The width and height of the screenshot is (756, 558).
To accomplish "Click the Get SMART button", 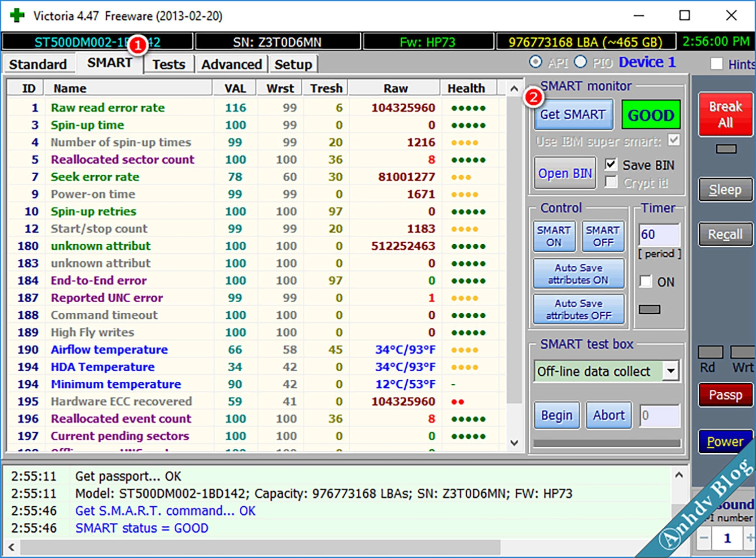I will pyautogui.click(x=573, y=115).
